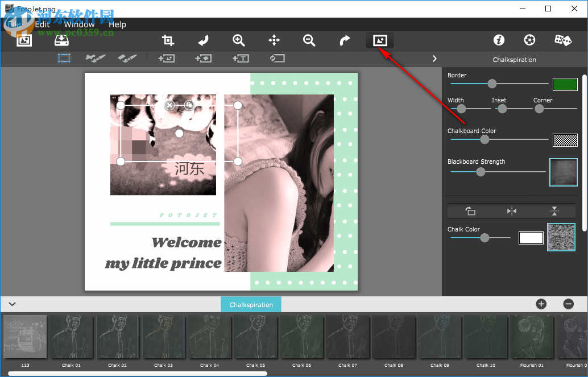The width and height of the screenshot is (588, 377).
Task: Click the show original image icon
Action: pyautogui.click(x=380, y=40)
